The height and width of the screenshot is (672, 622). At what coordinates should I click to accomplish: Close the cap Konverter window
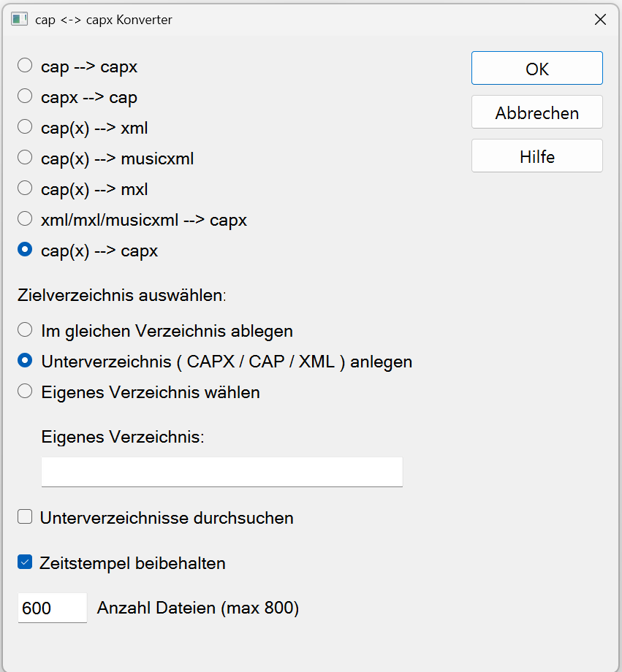tap(600, 19)
